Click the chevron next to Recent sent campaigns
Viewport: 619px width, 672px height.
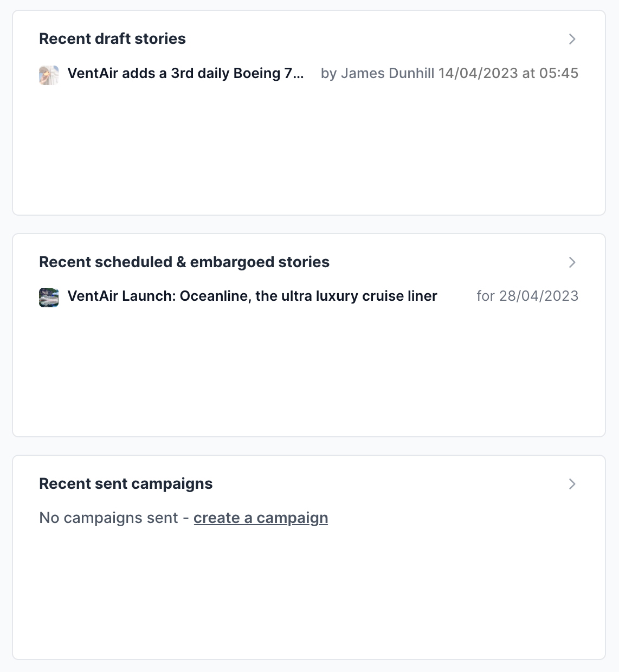[x=572, y=484]
